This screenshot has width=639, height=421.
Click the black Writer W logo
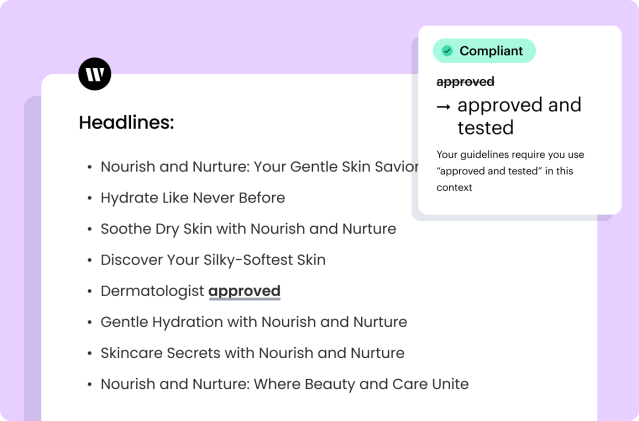pos(95,74)
